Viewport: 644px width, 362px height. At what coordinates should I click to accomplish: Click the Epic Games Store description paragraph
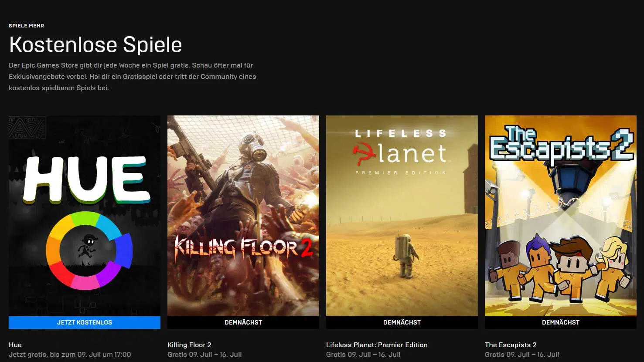pyautogui.click(x=133, y=76)
